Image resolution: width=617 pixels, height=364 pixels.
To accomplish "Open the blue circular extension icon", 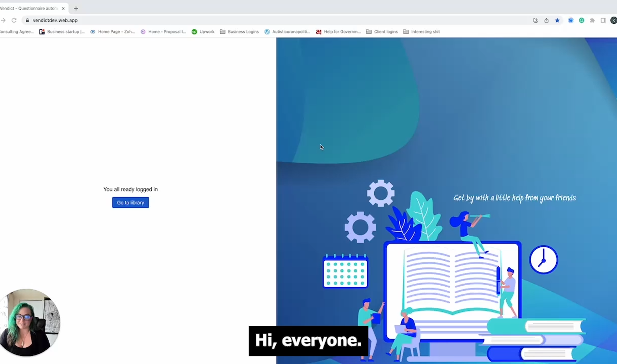I will pyautogui.click(x=571, y=20).
